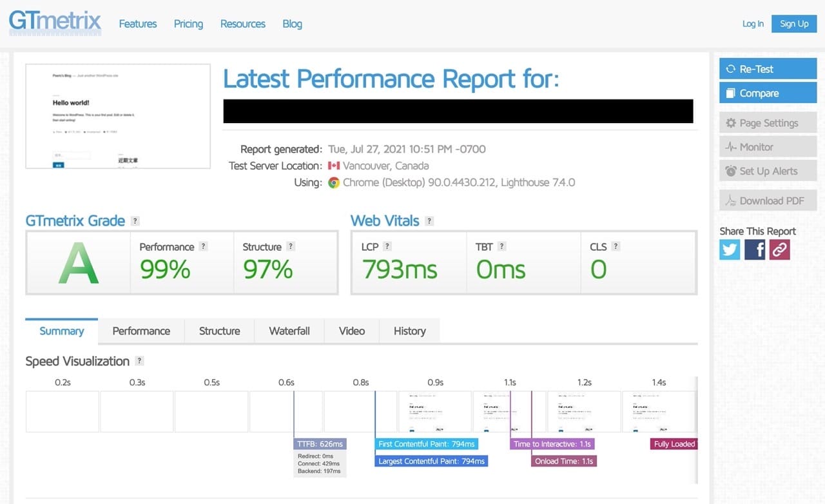Open Features in top navigation
Screen dimensions: 825x504
pos(138,24)
